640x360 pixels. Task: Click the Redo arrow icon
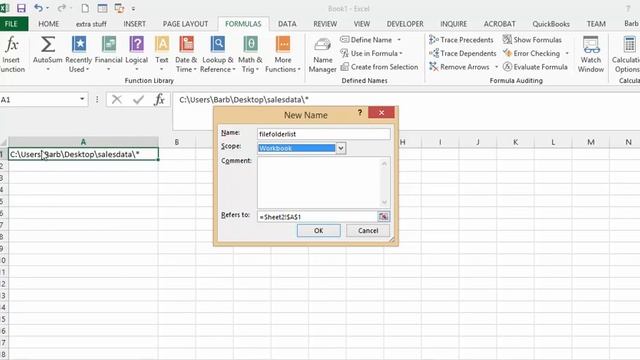pos(61,8)
